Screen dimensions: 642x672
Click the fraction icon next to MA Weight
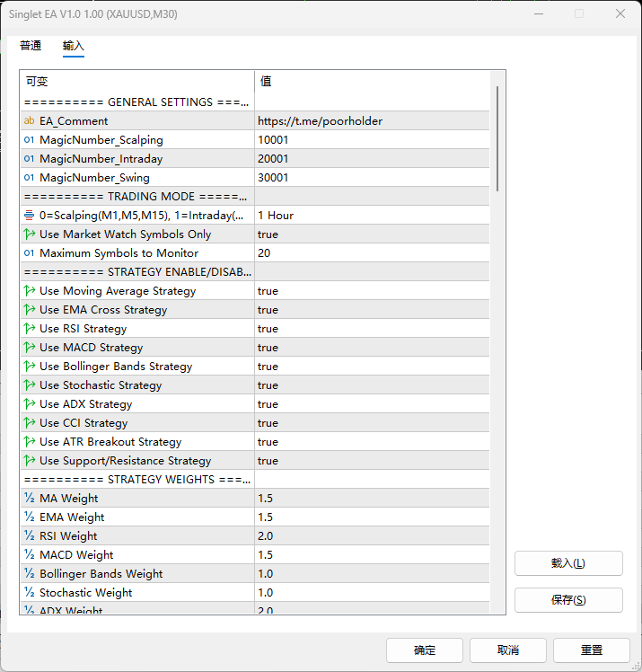point(30,499)
